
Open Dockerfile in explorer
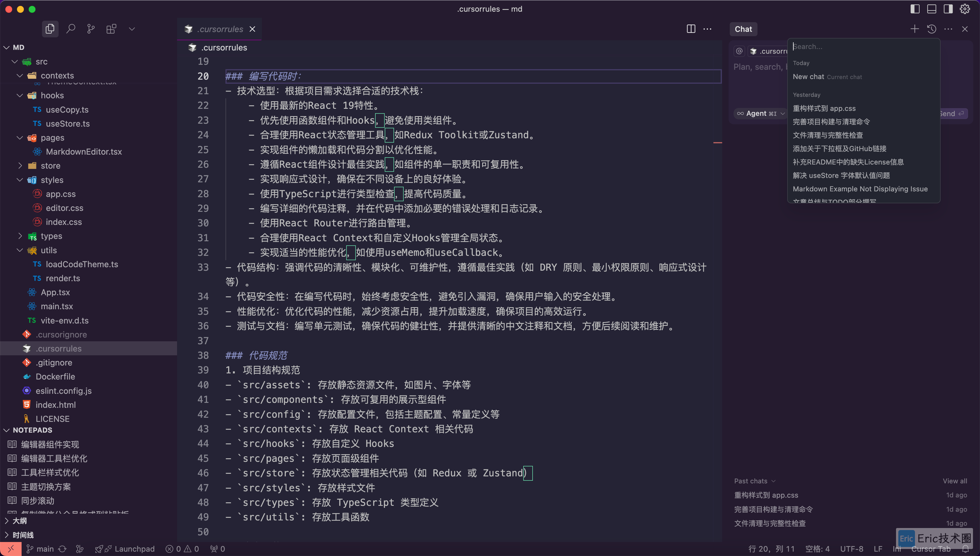[x=55, y=377]
